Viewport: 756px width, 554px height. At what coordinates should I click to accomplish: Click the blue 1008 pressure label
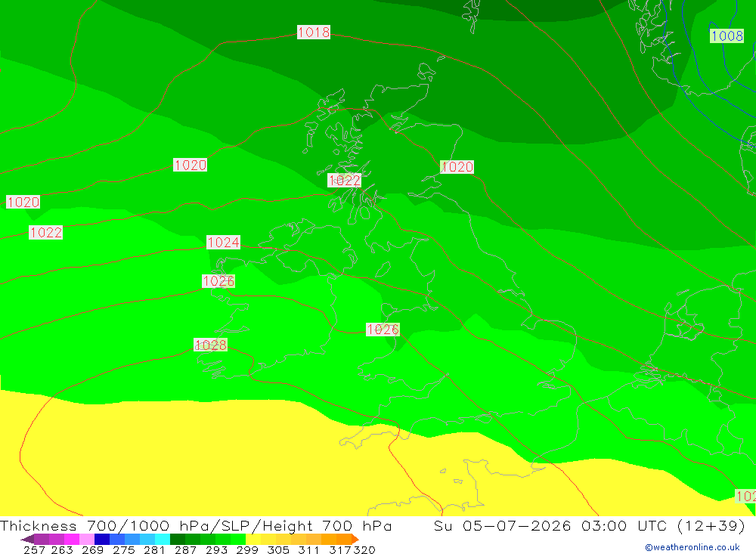pyautogui.click(x=727, y=36)
